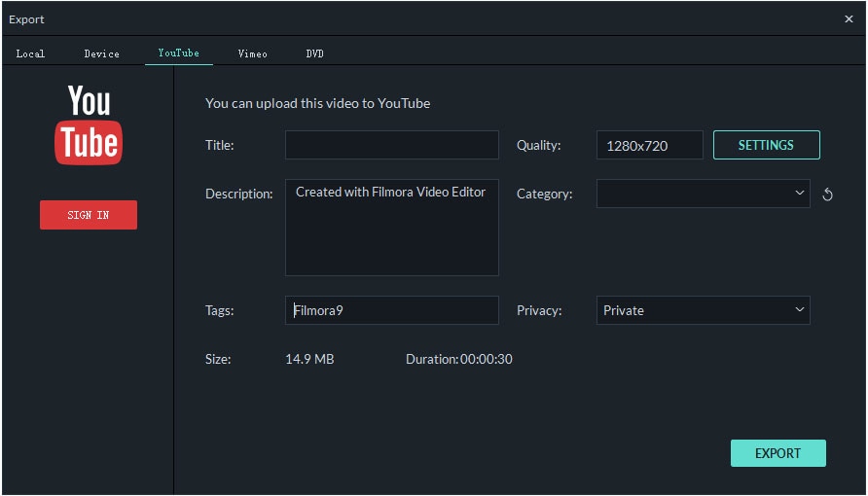Open the Privacy dropdown set to Private
868x496 pixels.
coord(703,310)
